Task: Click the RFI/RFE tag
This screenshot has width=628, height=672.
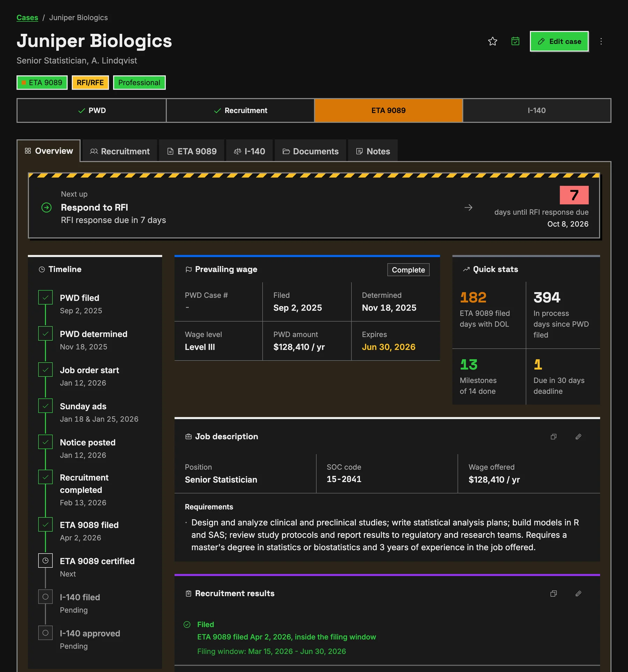Action: pos(90,83)
